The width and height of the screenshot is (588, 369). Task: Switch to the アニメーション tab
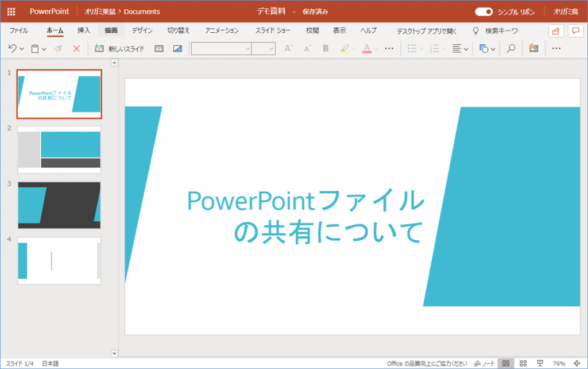(222, 31)
